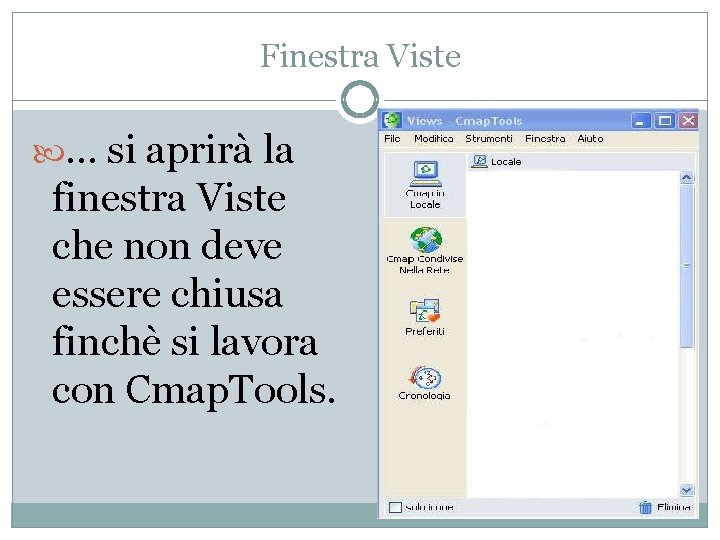
Task: Open the File menu
Action: click(x=392, y=138)
